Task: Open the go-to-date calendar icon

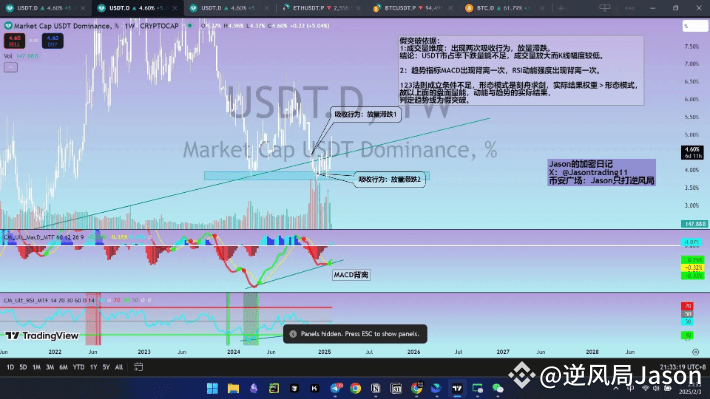Action: pyautogui.click(x=139, y=367)
